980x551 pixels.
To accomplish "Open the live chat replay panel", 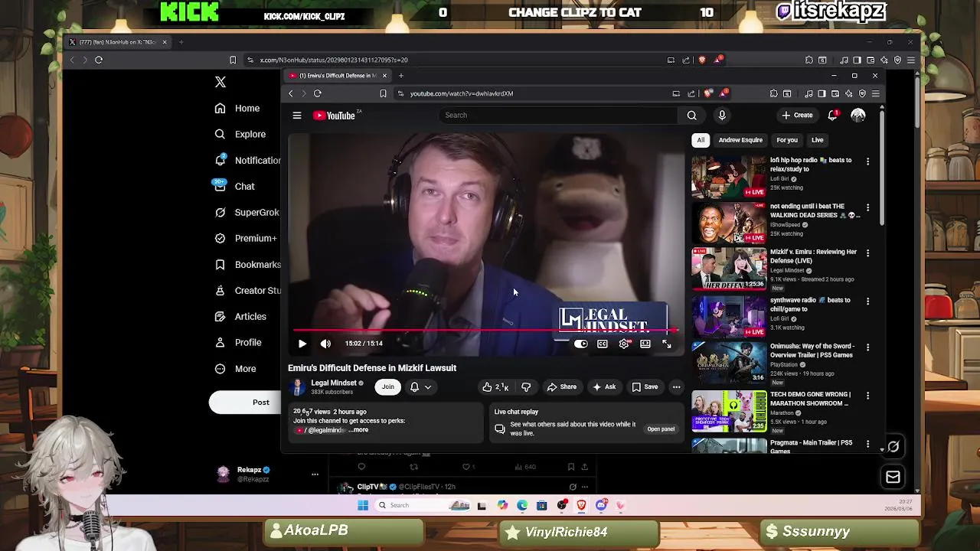I will click(661, 429).
